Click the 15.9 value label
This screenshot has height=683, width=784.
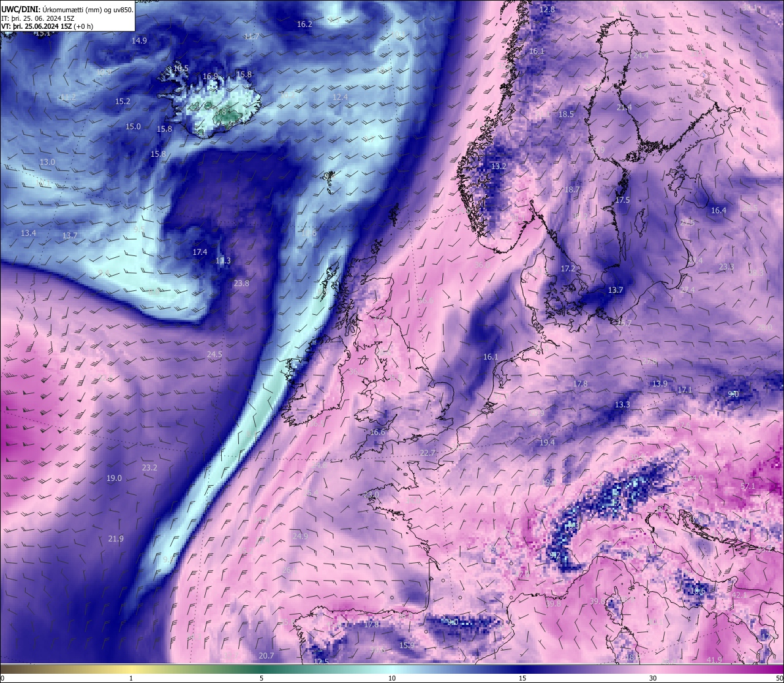tap(407, 646)
